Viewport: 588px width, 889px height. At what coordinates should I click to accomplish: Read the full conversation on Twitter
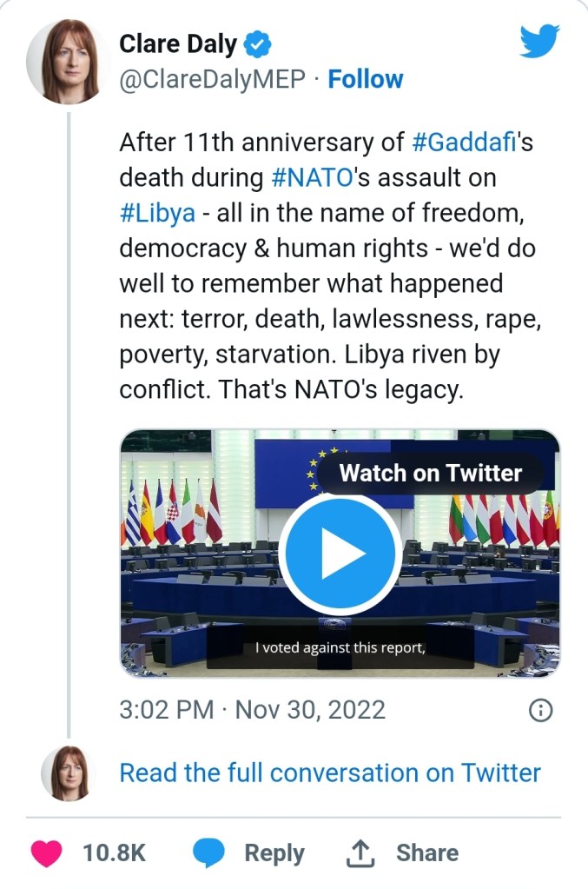click(330, 773)
